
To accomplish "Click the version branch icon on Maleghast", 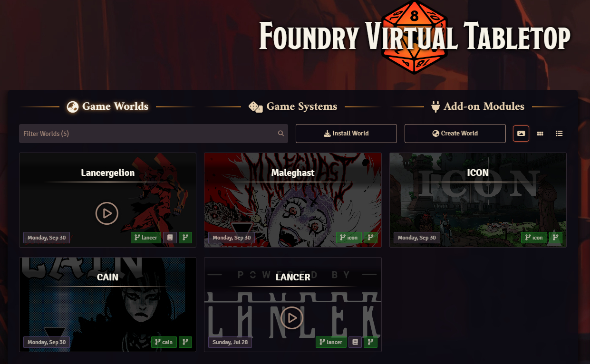I will pyautogui.click(x=370, y=238).
